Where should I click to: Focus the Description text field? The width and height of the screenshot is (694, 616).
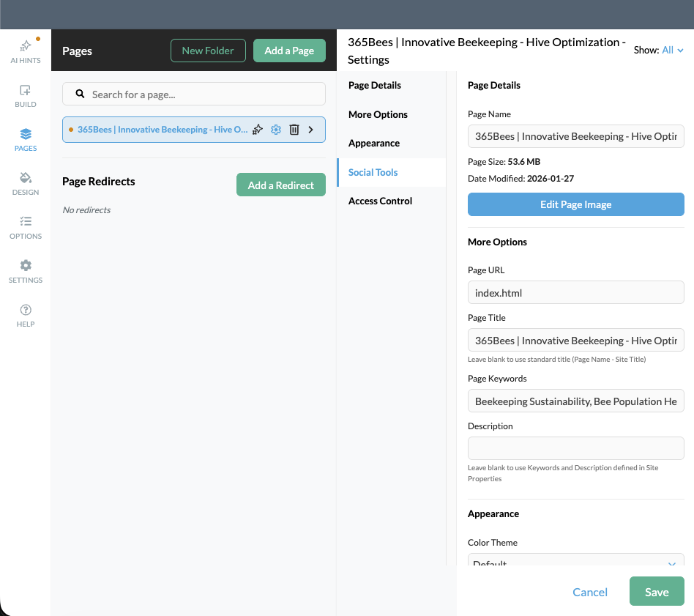[575, 448]
